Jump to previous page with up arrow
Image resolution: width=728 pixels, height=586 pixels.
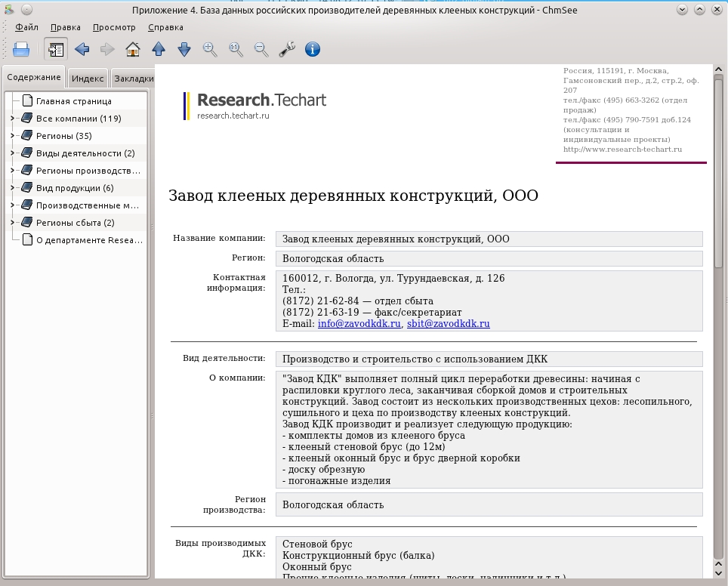point(159,49)
